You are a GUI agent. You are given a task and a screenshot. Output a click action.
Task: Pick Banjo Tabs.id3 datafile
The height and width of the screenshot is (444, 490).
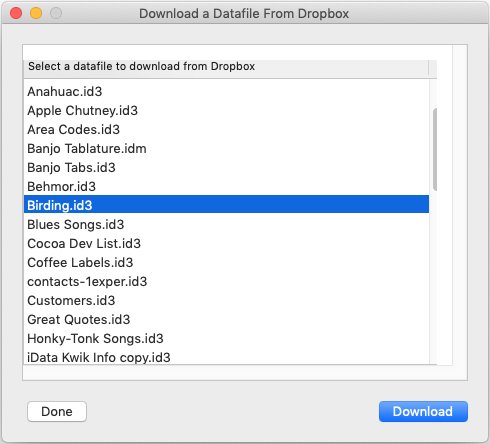226,168
